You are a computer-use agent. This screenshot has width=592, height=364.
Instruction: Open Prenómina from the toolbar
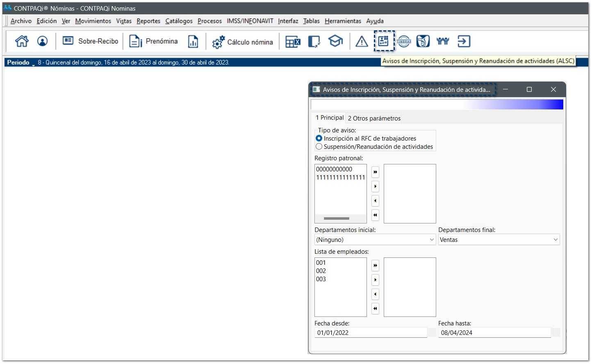click(x=153, y=41)
